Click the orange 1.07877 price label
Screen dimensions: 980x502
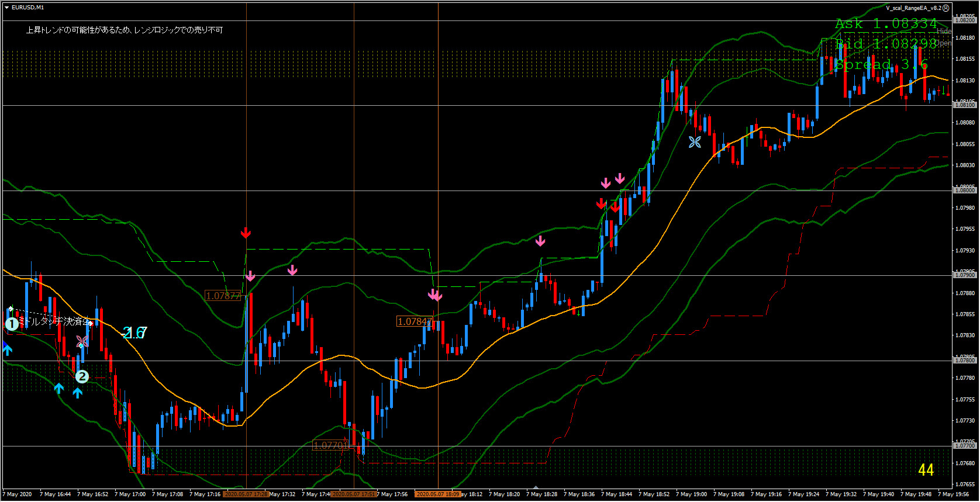[x=223, y=296]
